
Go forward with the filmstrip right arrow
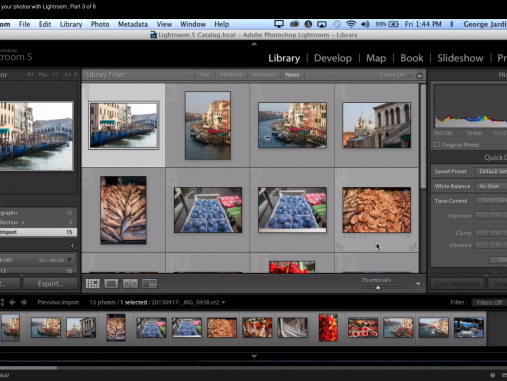pos(24,302)
